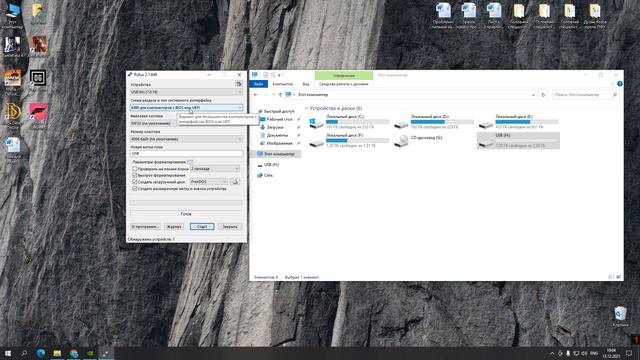Select the CD drive (G:) icon
Image resolution: width=640 pixels, height=360 pixels.
coord(401,140)
